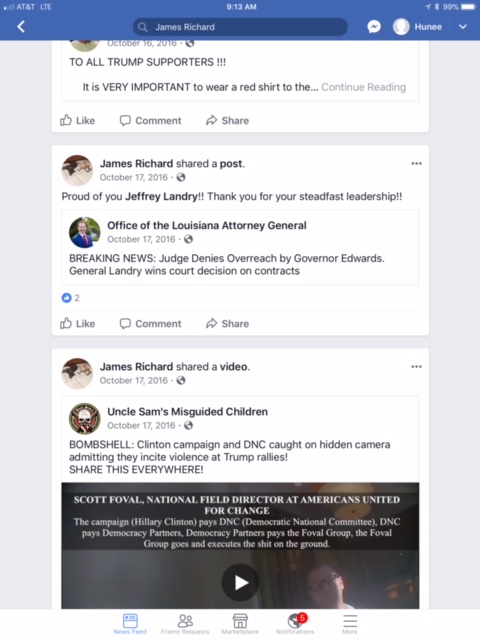Open options menu for the shared video
480x640 pixels.
pos(416,367)
